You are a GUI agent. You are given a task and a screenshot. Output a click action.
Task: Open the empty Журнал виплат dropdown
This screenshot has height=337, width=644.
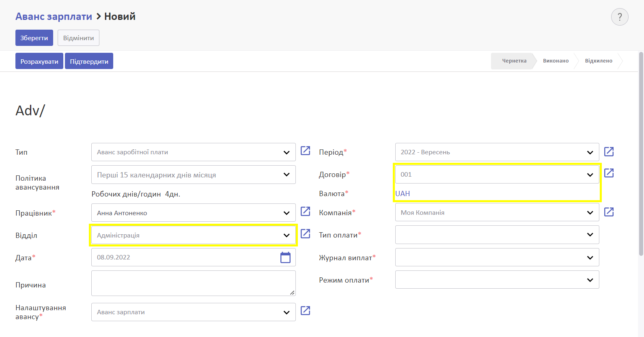[497, 257]
